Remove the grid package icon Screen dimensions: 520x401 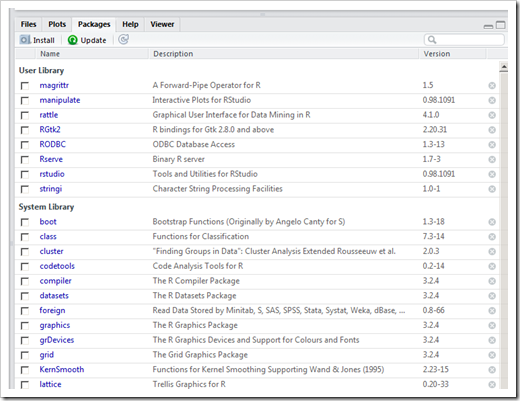(x=492, y=355)
